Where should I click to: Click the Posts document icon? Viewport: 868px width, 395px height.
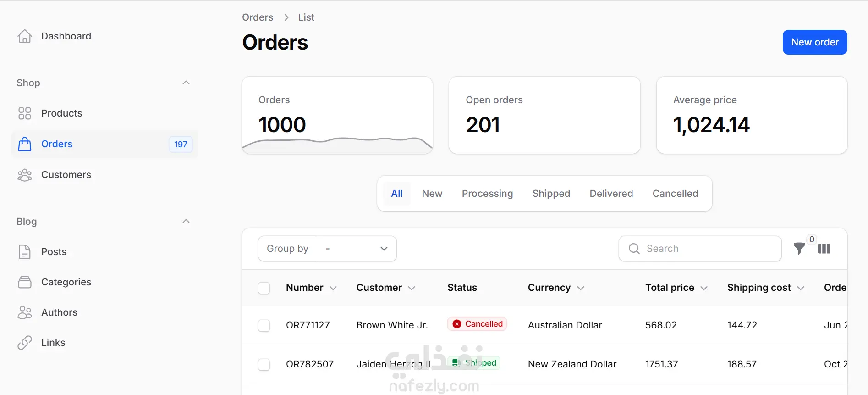[x=25, y=252]
